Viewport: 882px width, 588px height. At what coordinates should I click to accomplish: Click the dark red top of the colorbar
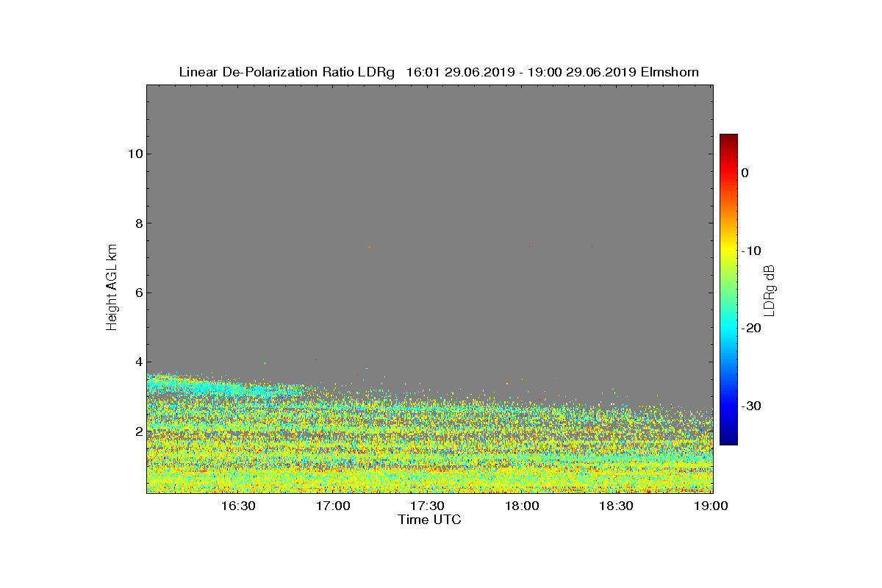pyautogui.click(x=728, y=138)
